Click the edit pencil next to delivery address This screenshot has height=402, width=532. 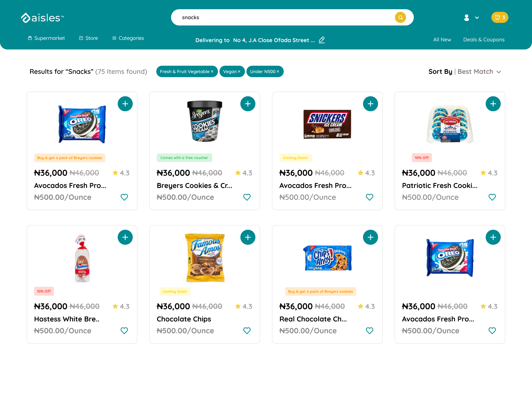322,40
